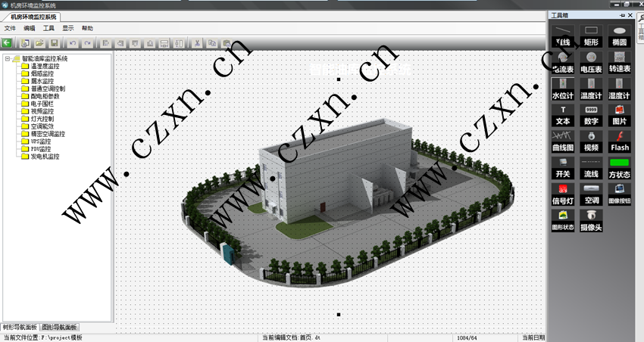Select the 水位计 water level gauge tool

coord(563,89)
